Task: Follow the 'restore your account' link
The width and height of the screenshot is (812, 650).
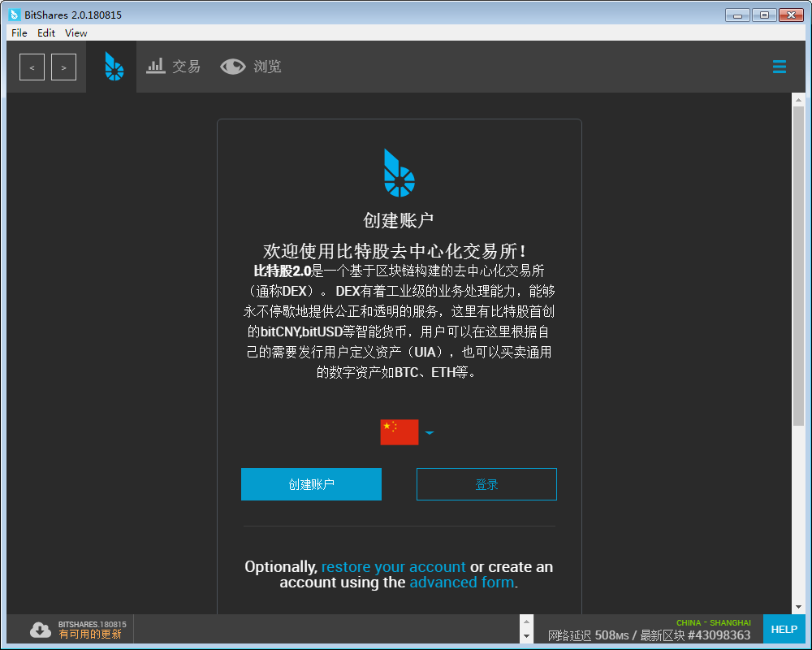Action: pyautogui.click(x=394, y=566)
